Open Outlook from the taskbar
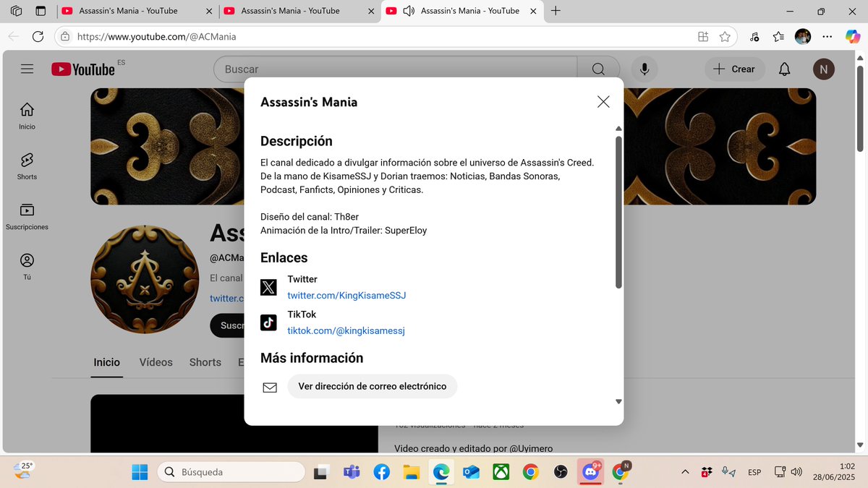Viewport: 868px width, 488px height. [x=472, y=472]
